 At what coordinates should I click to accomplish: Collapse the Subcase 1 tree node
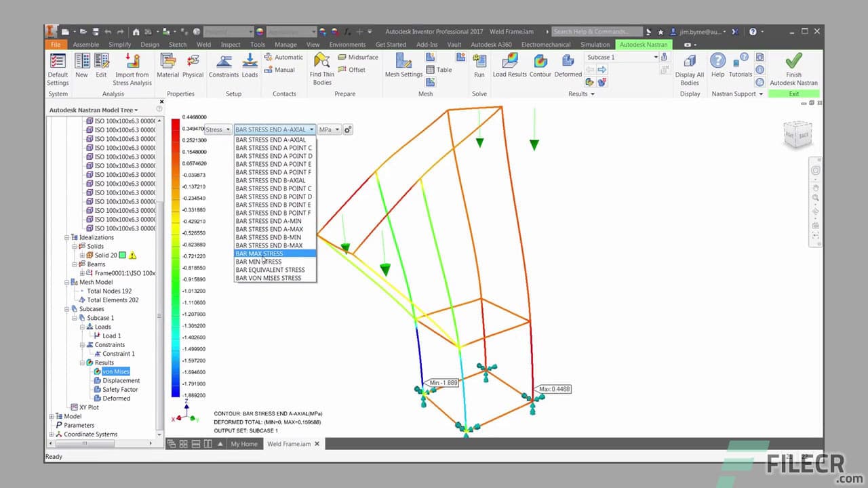point(75,317)
